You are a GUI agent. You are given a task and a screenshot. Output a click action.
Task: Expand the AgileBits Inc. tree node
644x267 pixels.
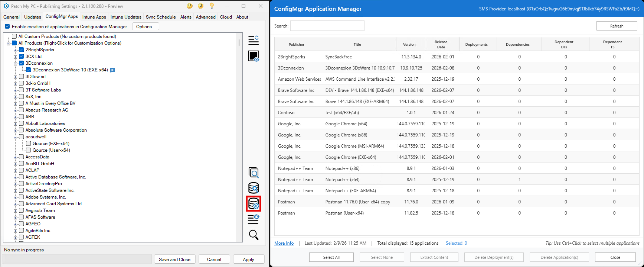pos(16,231)
